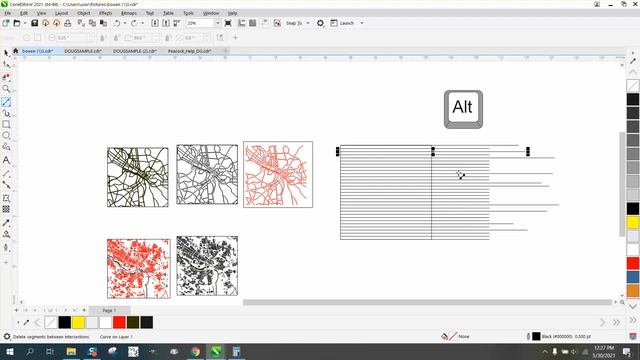Image resolution: width=640 pixels, height=360 pixels.
Task: Click no-fill swatch in document palette
Action: 51,322
